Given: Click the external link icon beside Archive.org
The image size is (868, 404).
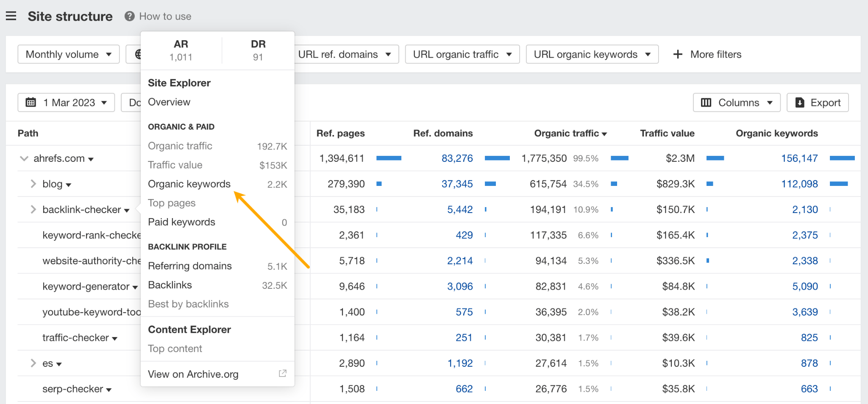Looking at the screenshot, I should point(283,374).
